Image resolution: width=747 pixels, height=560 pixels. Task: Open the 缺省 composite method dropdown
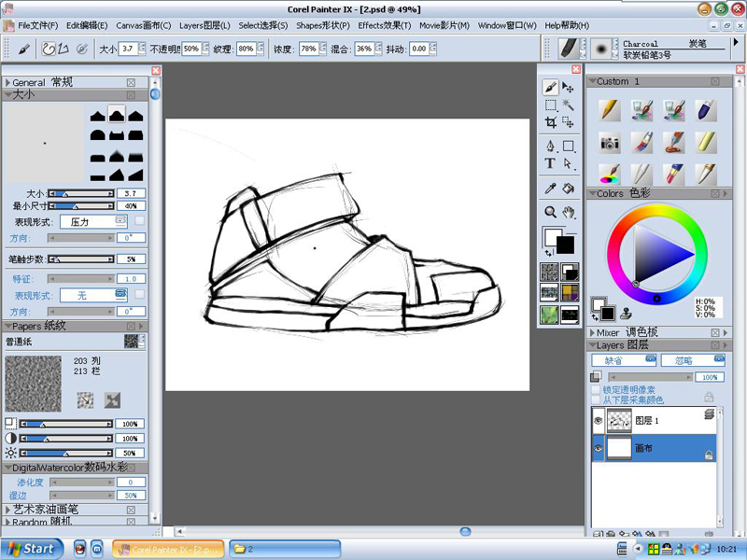pos(625,360)
